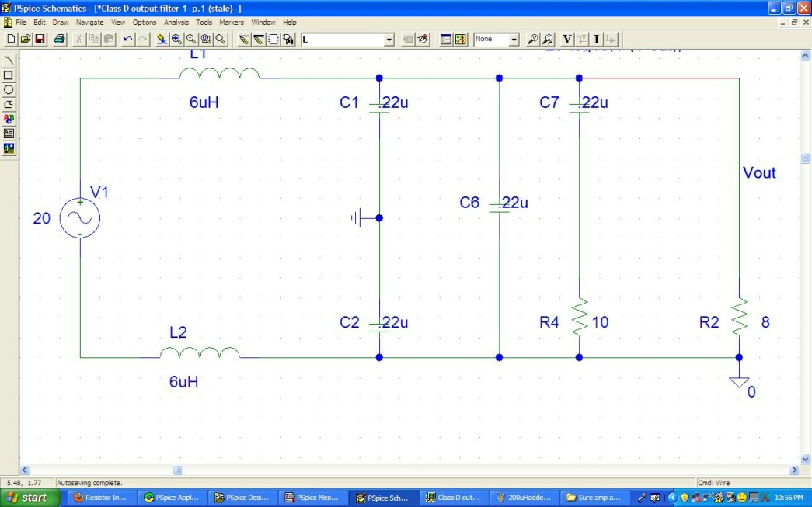Screen dimensions: 812x507
Task: Toggle Enable Bias Voltage Display (V)
Action: click(567, 40)
